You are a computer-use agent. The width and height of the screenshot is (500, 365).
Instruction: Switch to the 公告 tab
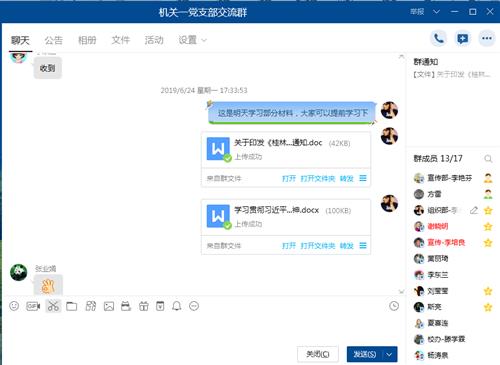pyautogui.click(x=54, y=40)
